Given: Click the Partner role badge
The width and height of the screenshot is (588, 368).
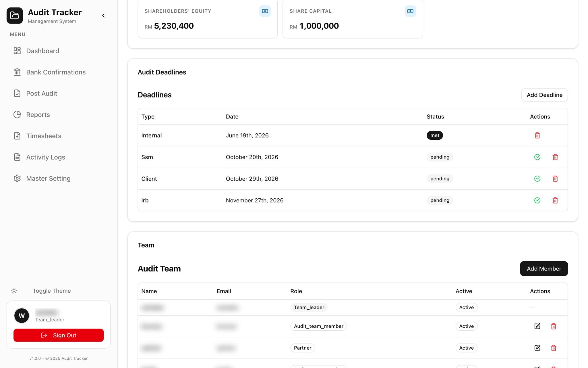Looking at the screenshot, I should pos(302,348).
